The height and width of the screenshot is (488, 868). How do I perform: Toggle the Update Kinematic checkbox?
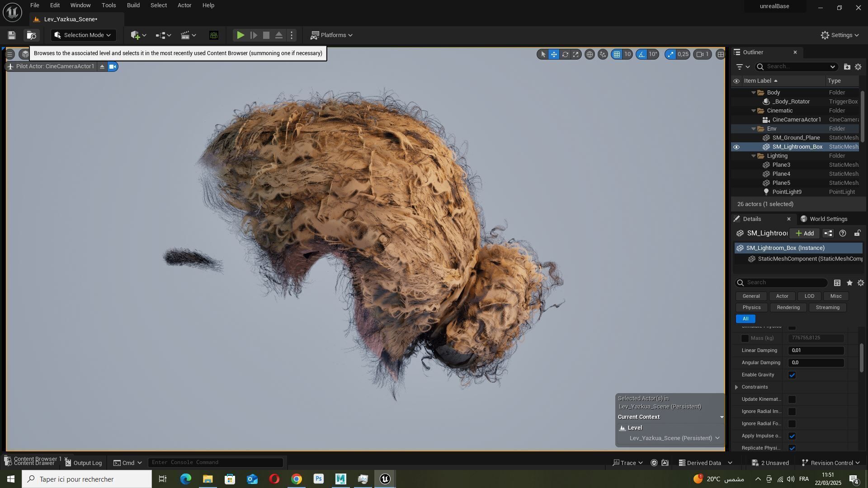click(x=792, y=399)
